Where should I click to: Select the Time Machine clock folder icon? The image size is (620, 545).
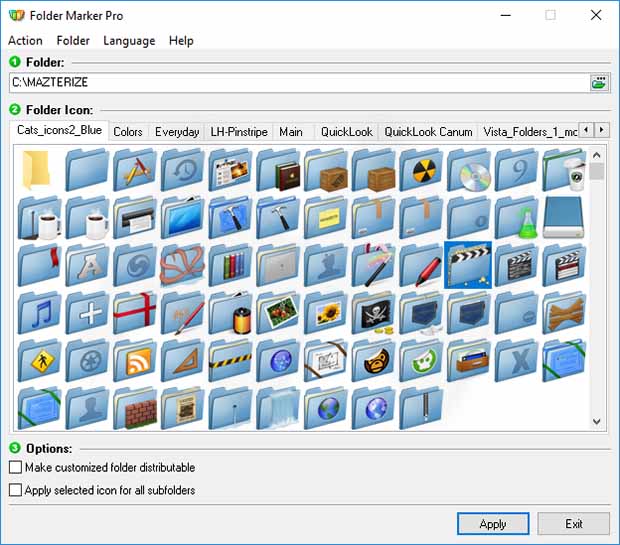(x=181, y=169)
